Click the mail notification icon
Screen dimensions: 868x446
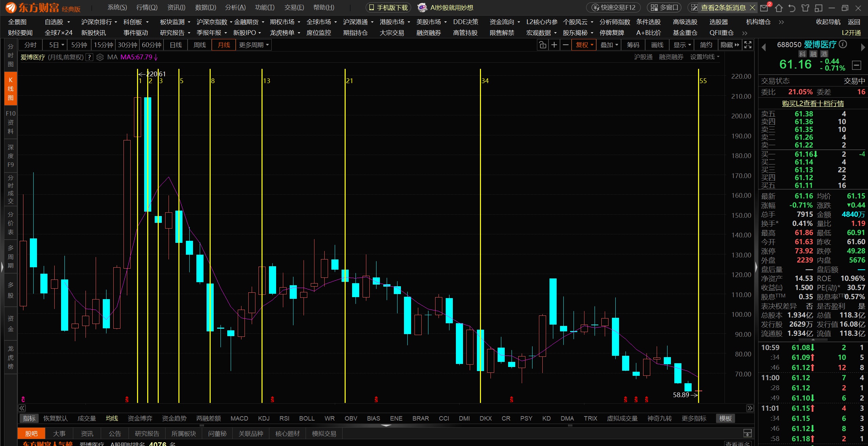click(764, 7)
